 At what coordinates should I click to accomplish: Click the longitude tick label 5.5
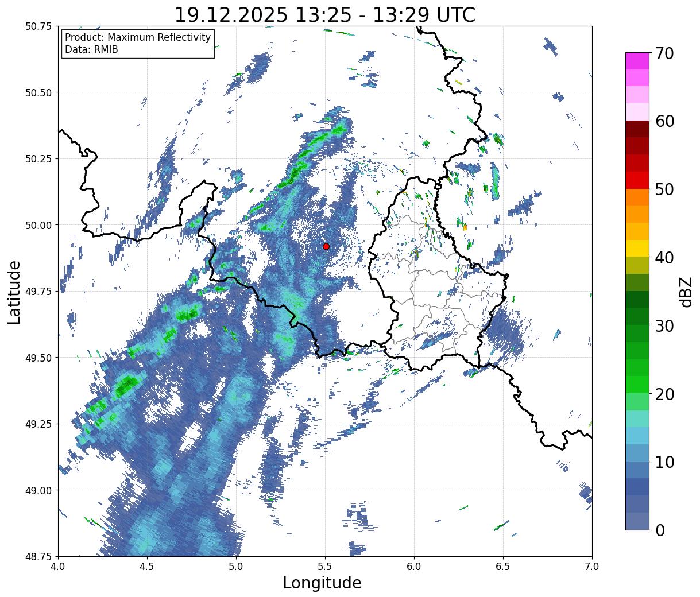pos(325,566)
